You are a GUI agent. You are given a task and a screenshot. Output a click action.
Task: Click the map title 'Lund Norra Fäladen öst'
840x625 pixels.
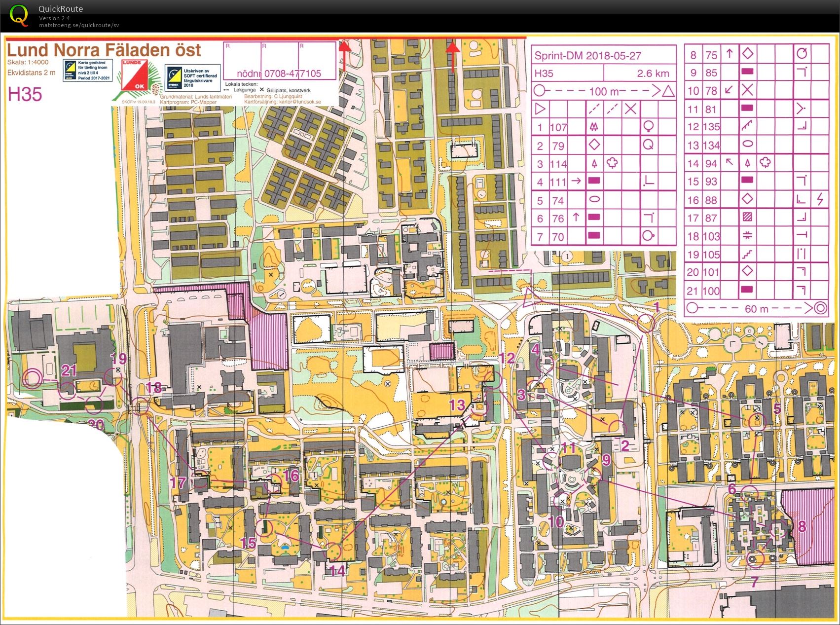(104, 50)
